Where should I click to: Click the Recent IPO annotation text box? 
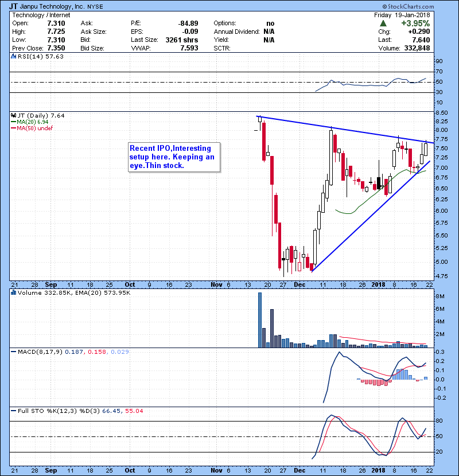tap(174, 157)
